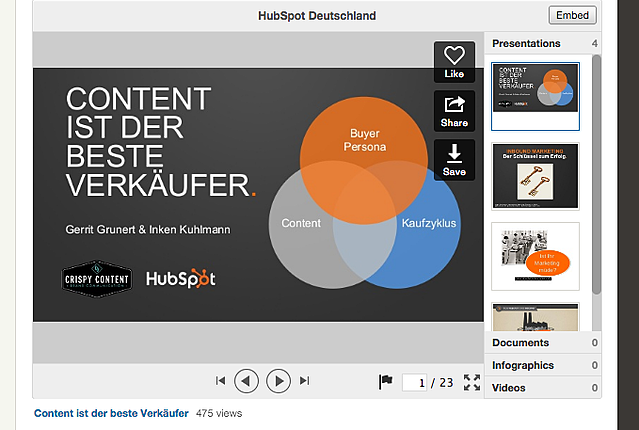This screenshot has width=639, height=430.
Task: Click the 475 views text
Action: [219, 413]
